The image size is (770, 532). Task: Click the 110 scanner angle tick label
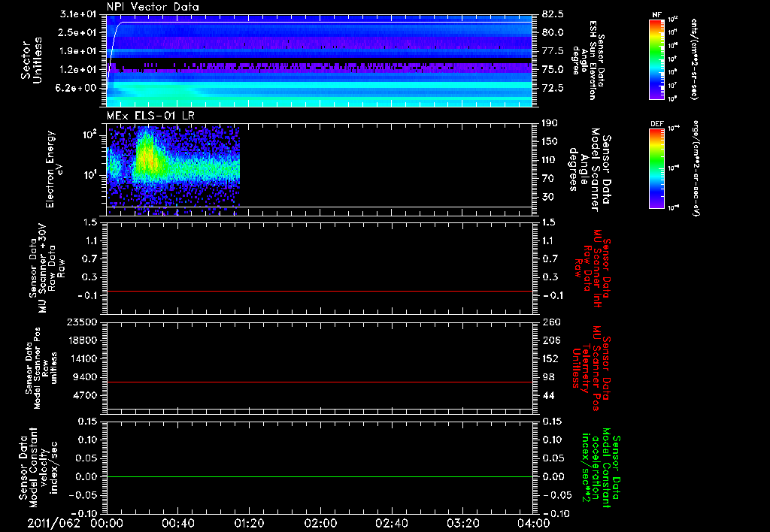[550, 160]
